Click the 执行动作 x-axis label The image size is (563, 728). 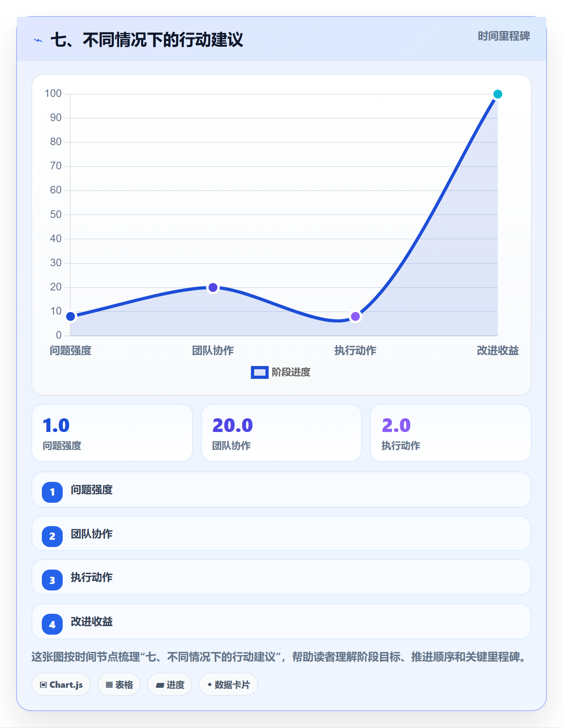point(355,351)
